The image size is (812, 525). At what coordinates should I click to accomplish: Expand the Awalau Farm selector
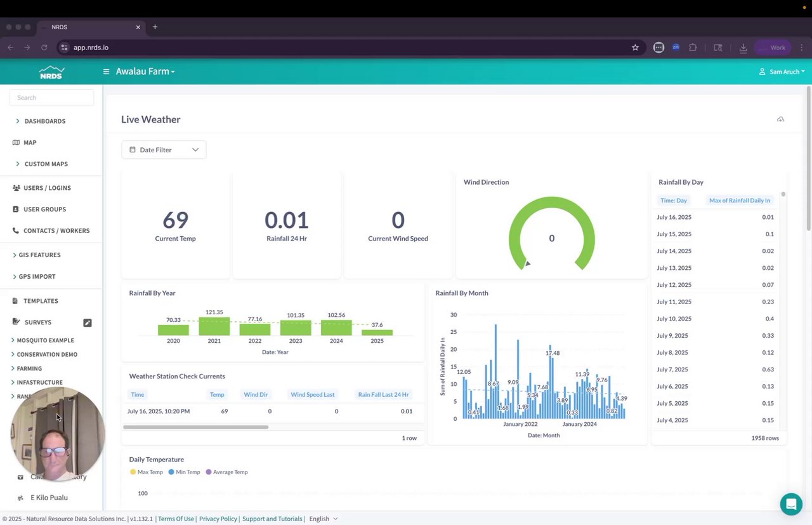coord(145,72)
